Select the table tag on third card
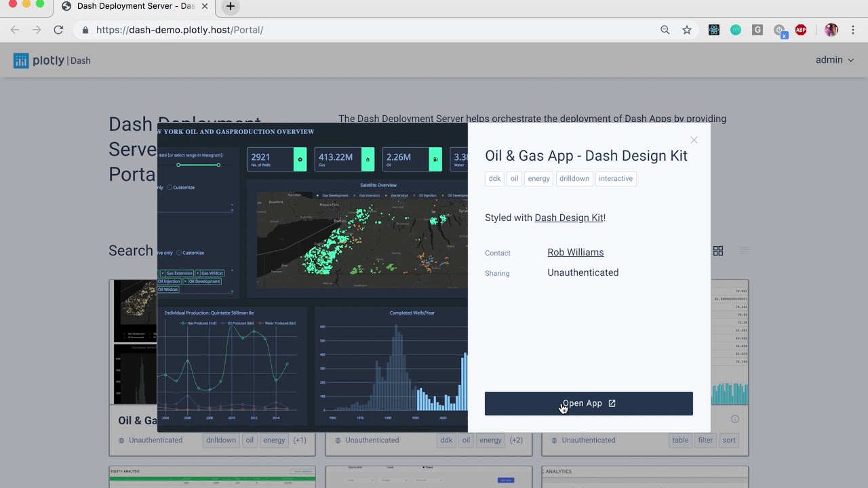868x488 pixels. pyautogui.click(x=680, y=440)
